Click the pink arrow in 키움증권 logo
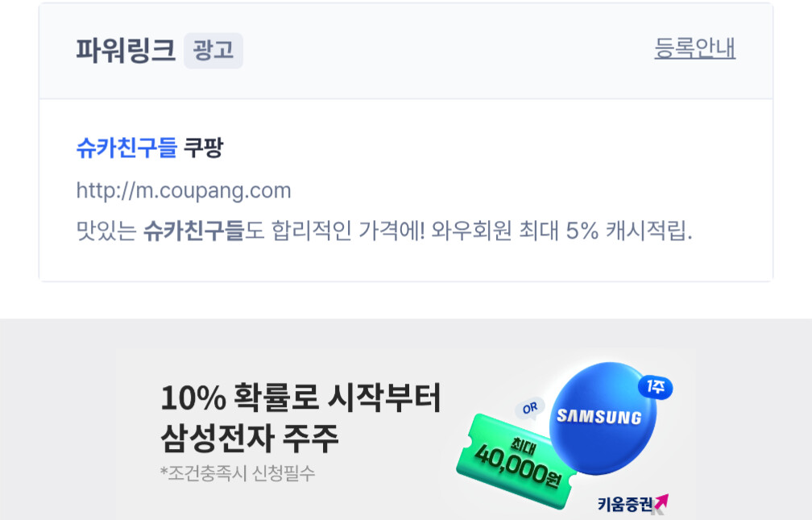The image size is (812, 520). point(661,501)
